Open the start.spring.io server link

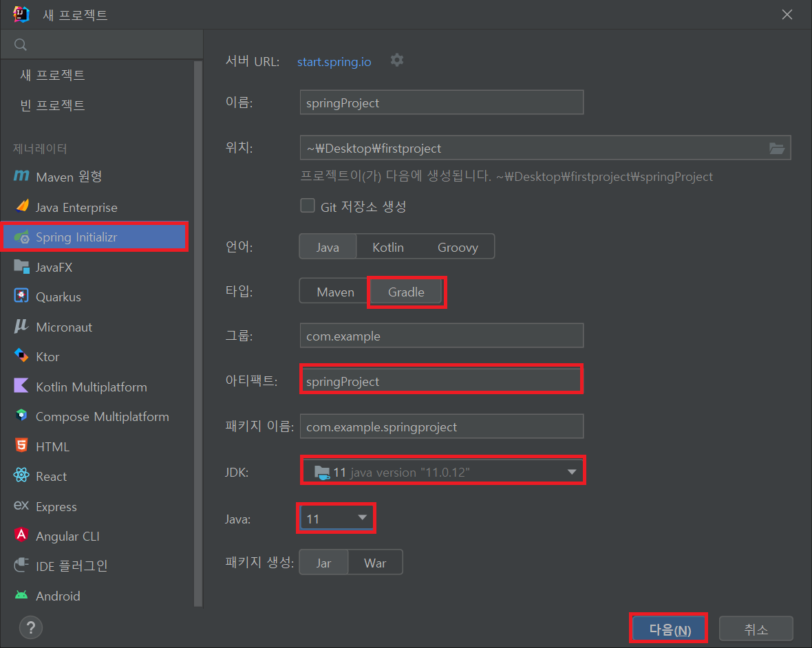(x=334, y=62)
